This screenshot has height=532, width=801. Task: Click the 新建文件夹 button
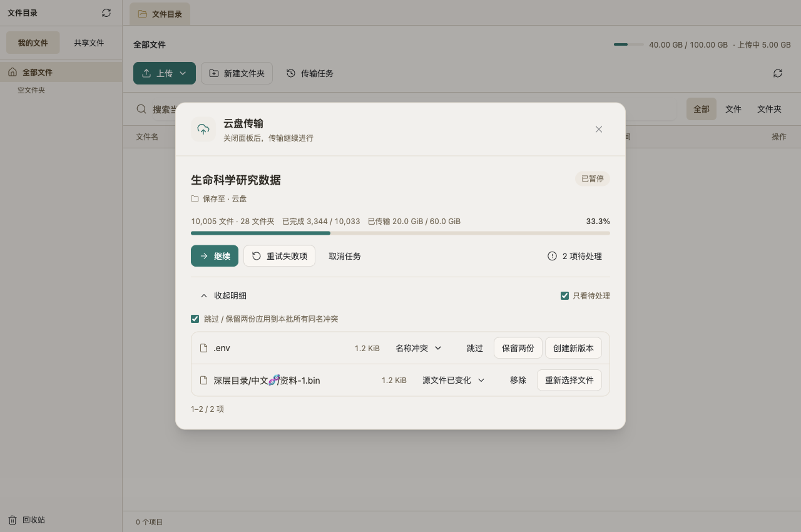pyautogui.click(x=237, y=73)
